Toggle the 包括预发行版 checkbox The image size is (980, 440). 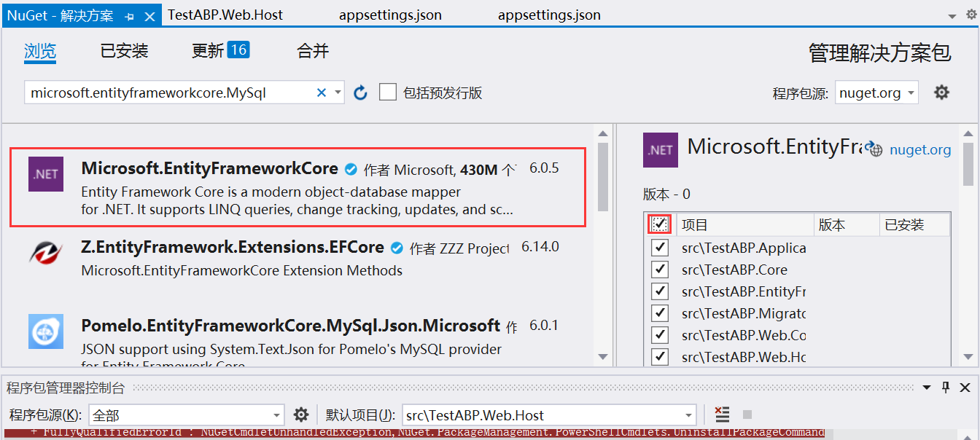[388, 93]
